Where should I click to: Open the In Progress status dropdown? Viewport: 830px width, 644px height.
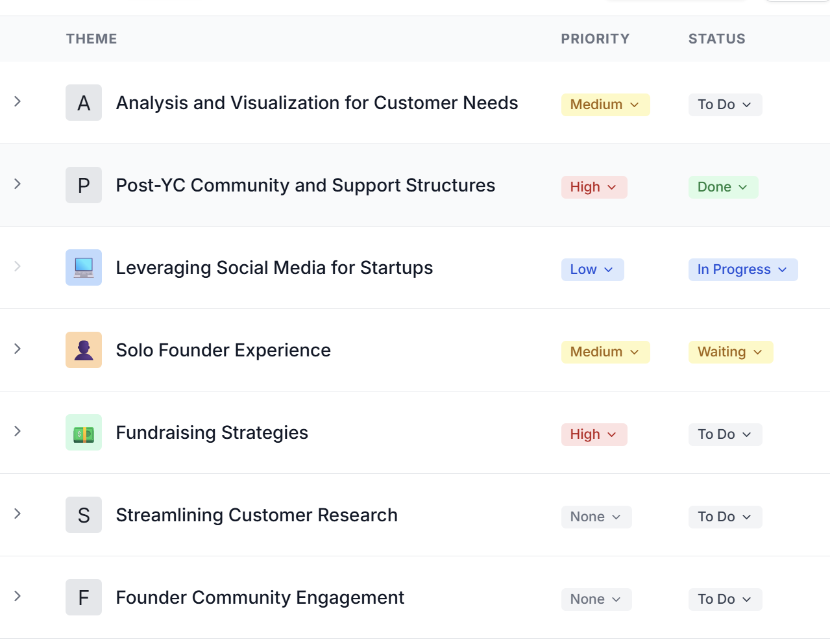point(742,269)
